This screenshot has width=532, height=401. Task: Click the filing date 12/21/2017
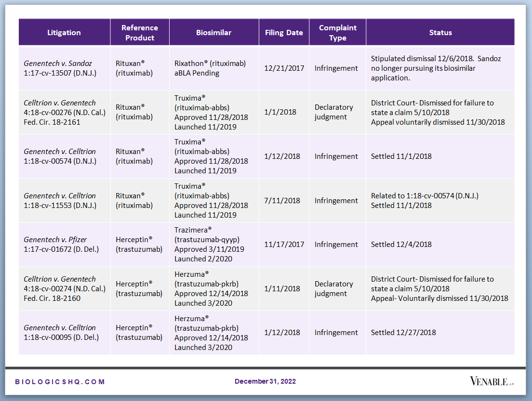click(284, 68)
